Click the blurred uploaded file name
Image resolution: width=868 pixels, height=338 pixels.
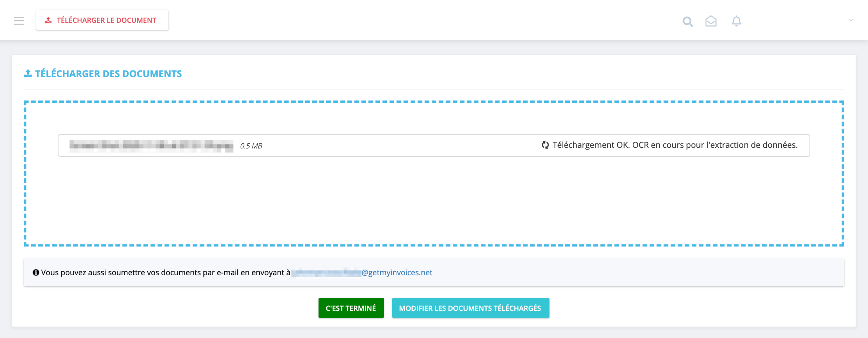point(151,146)
